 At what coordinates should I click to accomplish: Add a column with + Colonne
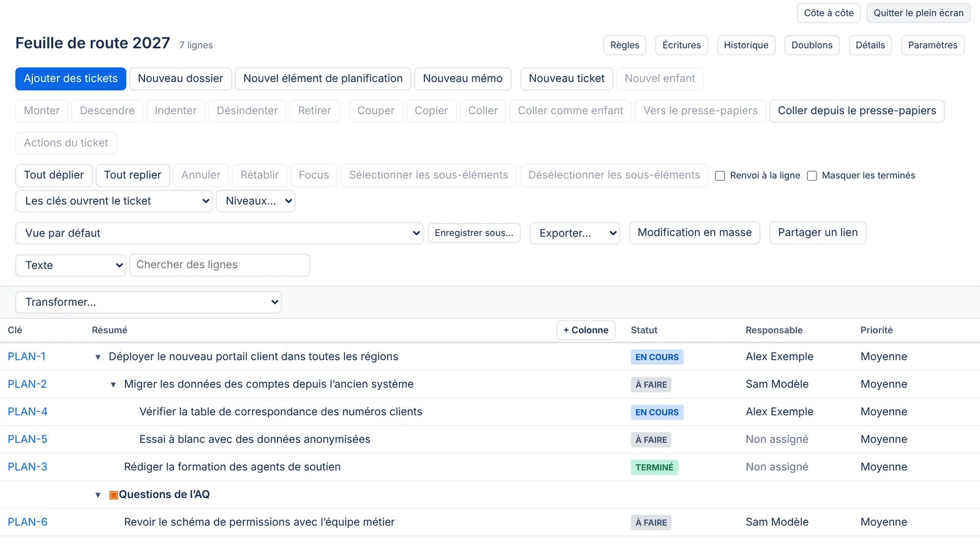click(x=586, y=330)
